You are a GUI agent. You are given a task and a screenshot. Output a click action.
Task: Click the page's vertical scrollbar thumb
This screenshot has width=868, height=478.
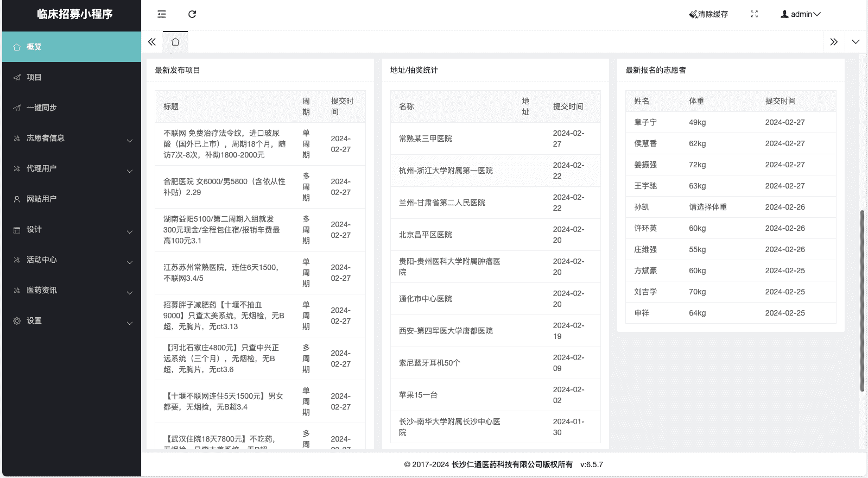(x=862, y=300)
